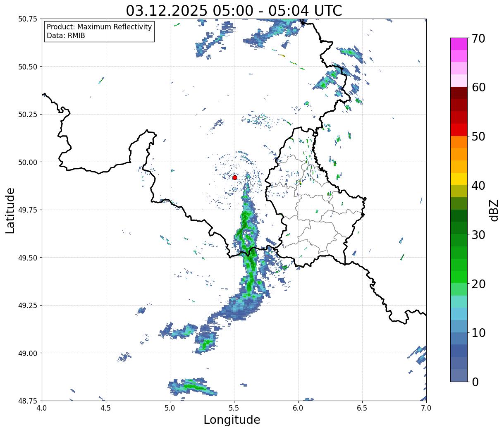The height and width of the screenshot is (430, 504).
Task: Click the longitude tick label 4.5
Action: tap(106, 408)
